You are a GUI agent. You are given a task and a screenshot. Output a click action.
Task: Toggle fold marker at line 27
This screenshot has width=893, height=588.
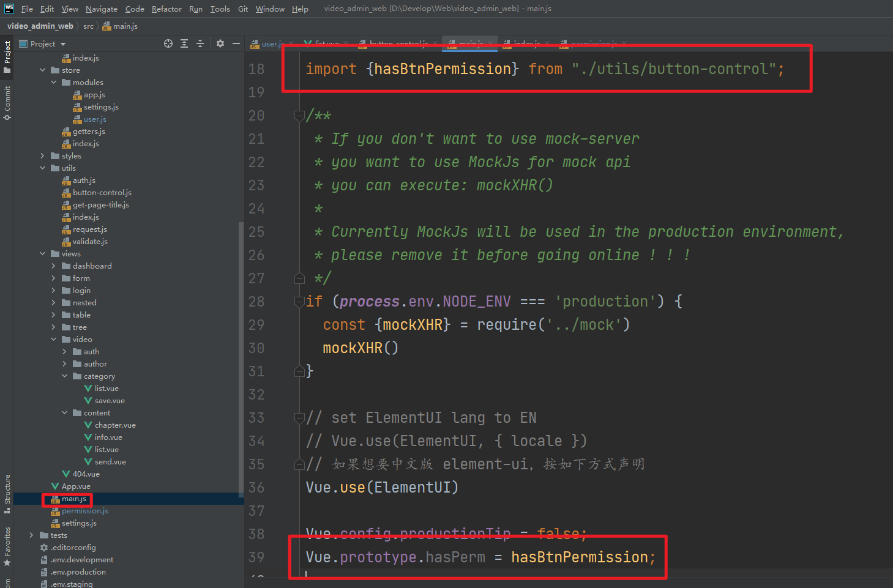299,278
